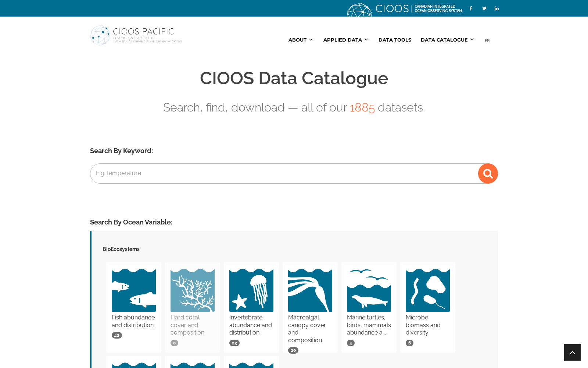Click the Microbe biomass and diversity label

click(x=423, y=325)
